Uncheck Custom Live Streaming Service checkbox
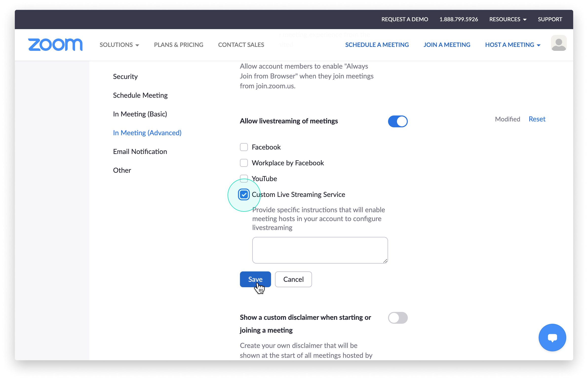 pos(244,194)
